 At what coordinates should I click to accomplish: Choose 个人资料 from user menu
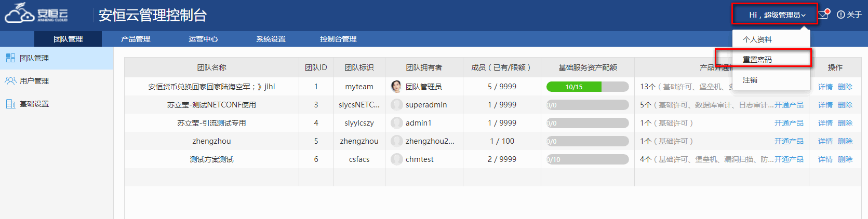[757, 39]
